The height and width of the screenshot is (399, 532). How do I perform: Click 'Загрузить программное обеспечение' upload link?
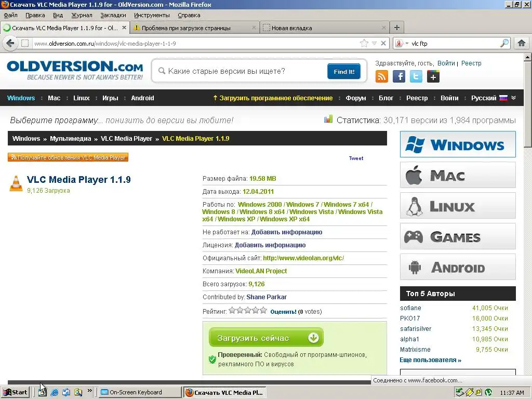272,98
